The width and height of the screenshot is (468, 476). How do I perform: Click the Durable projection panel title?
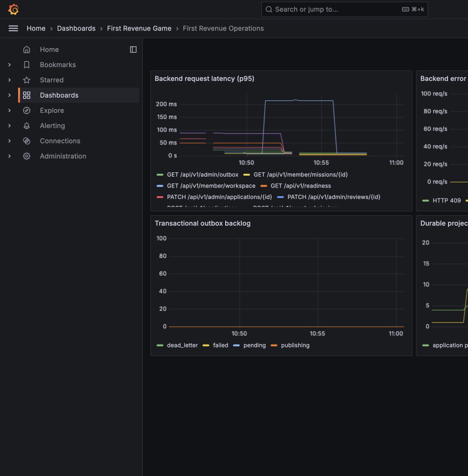click(x=444, y=223)
